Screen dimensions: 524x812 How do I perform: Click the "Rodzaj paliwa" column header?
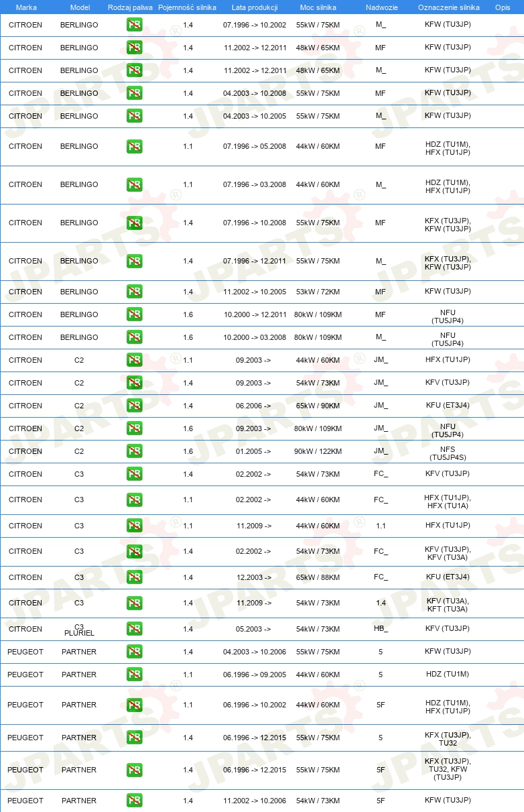(130, 7)
